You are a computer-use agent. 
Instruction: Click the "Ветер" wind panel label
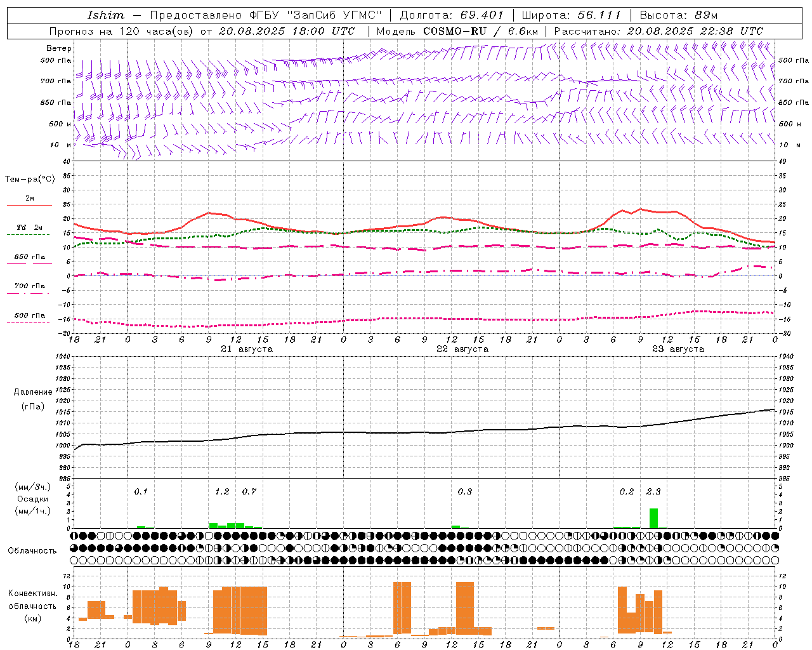click(59, 48)
